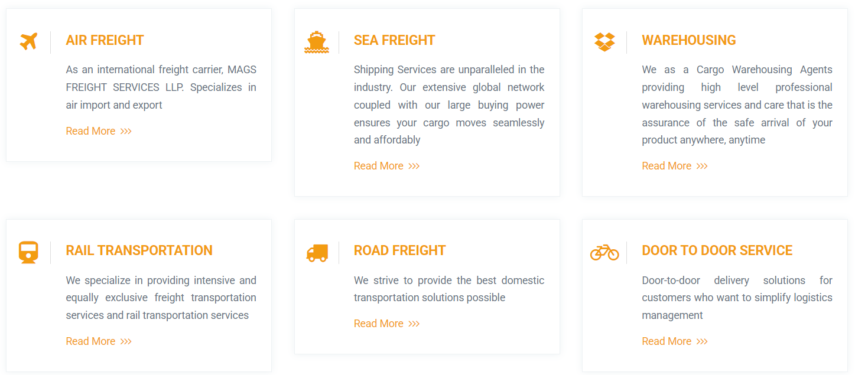Click the train icon for Rail Transportation
The width and height of the screenshot is (868, 375).
(x=28, y=252)
